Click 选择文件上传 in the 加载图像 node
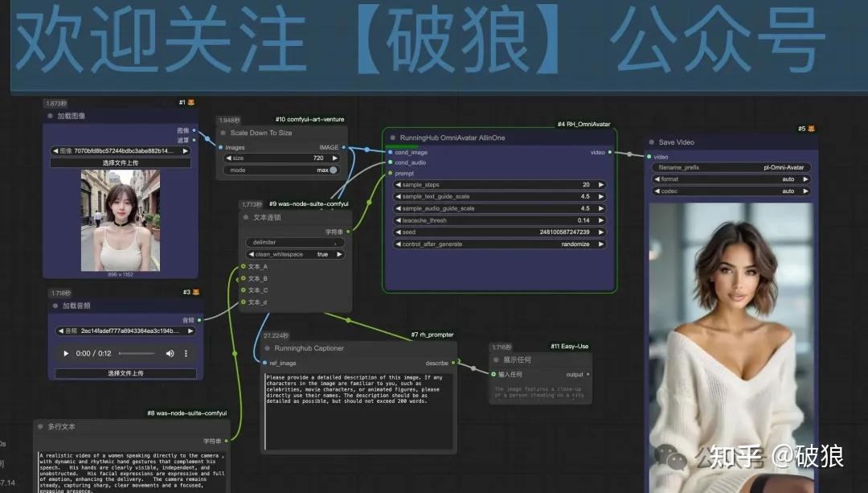The width and height of the screenshot is (868, 493). point(121,162)
